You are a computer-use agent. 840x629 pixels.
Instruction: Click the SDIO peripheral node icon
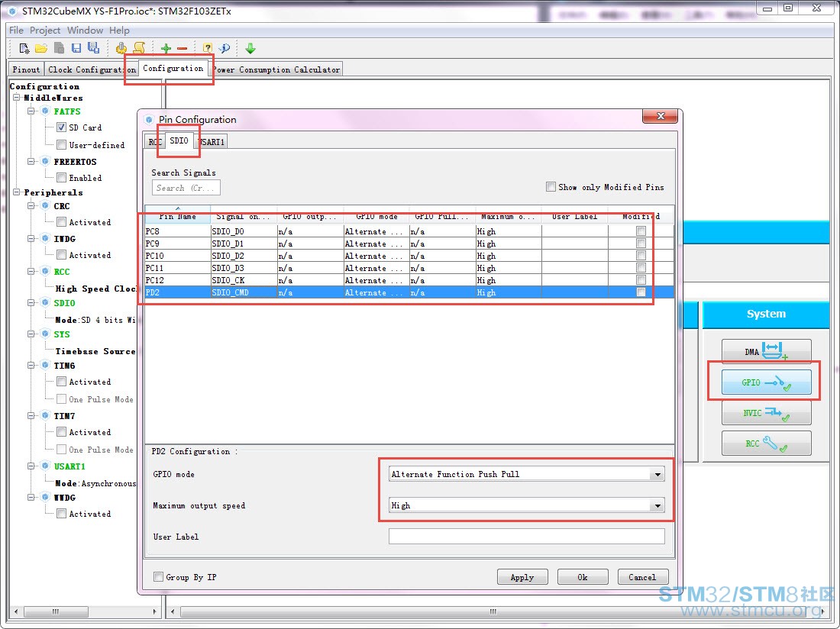coord(46,302)
